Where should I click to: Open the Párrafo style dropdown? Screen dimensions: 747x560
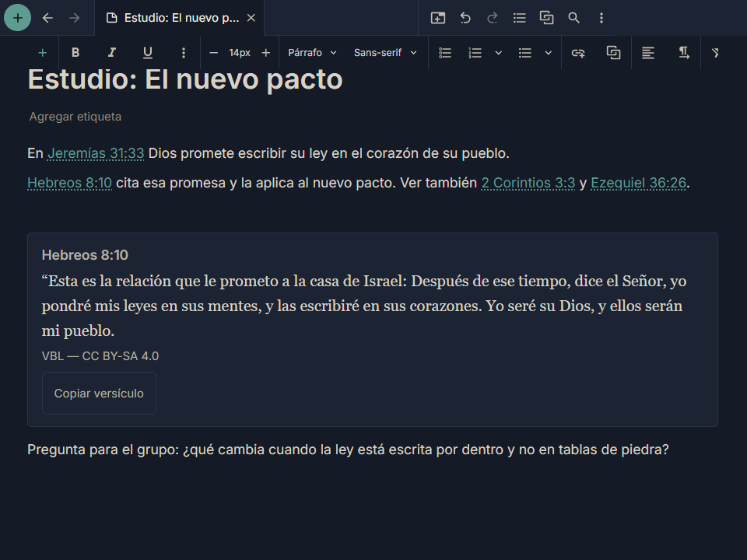point(312,53)
